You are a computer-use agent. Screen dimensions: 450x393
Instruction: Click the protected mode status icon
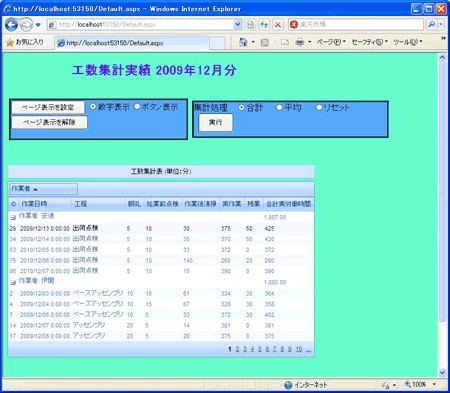coord(386,385)
